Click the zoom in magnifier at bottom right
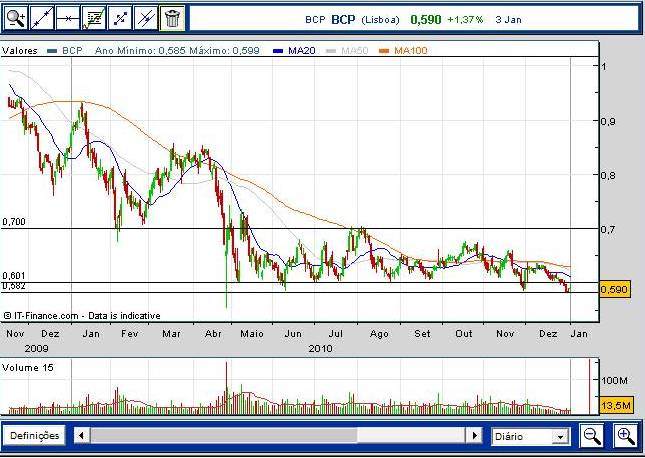 click(626, 436)
